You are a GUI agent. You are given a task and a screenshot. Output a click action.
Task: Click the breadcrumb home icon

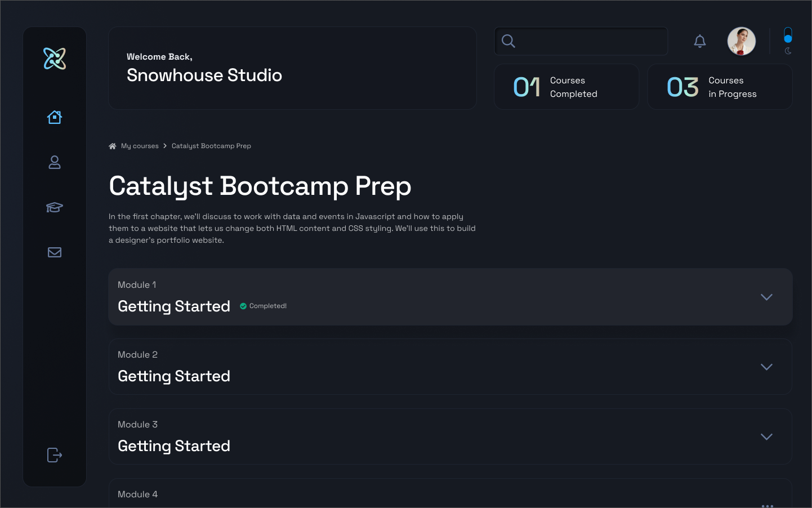(x=113, y=146)
